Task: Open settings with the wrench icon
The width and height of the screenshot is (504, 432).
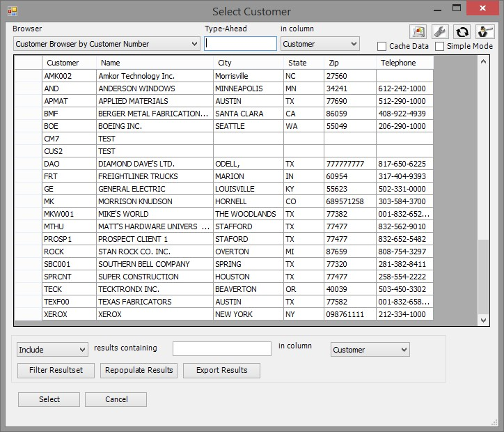Action: click(440, 31)
